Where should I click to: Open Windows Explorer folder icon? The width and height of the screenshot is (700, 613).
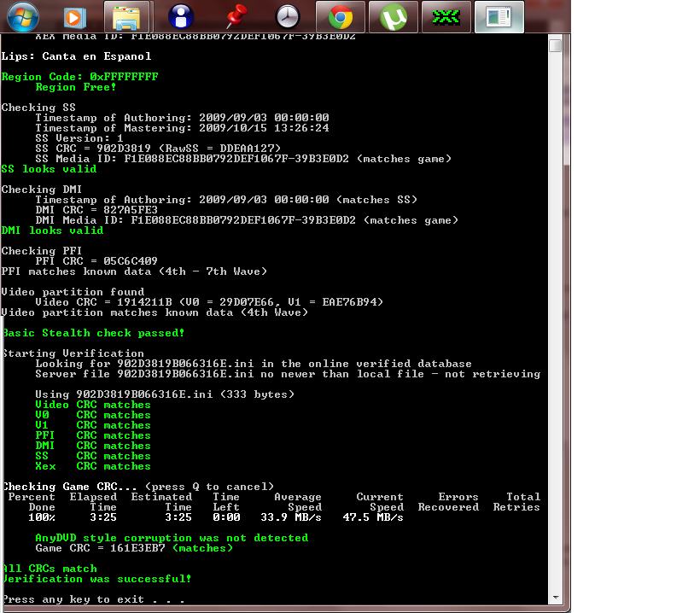(126, 16)
